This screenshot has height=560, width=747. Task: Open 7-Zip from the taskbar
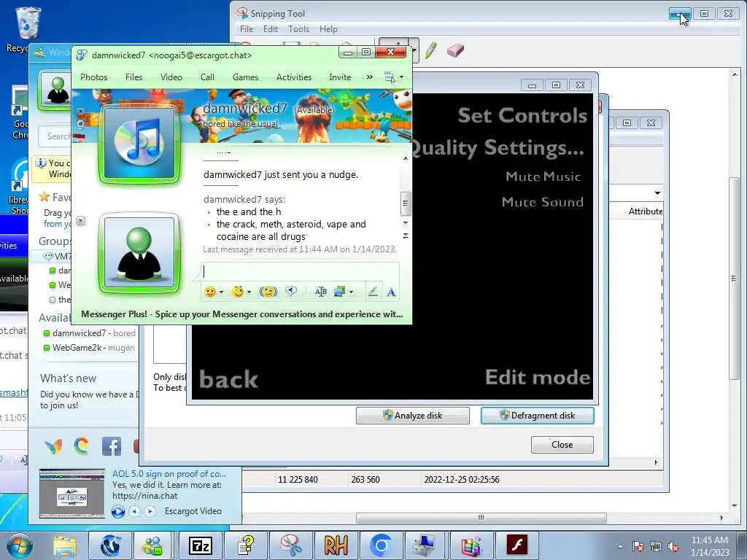(x=201, y=546)
